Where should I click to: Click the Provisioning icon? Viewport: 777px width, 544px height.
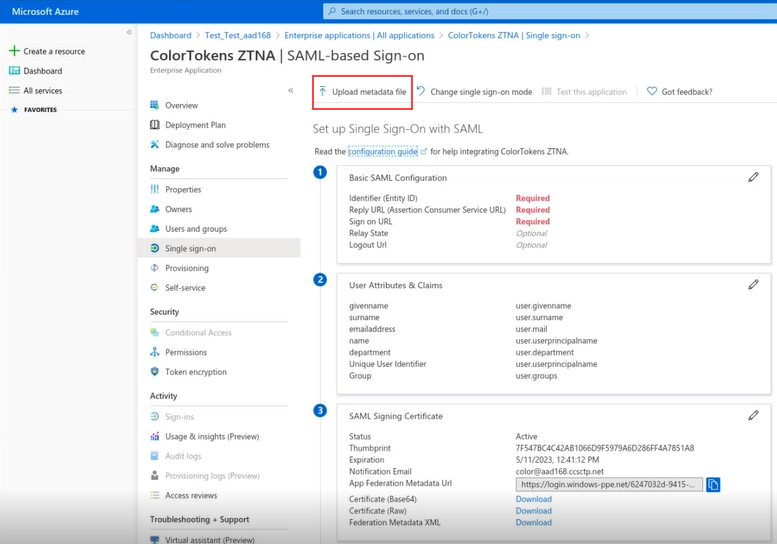click(x=155, y=268)
